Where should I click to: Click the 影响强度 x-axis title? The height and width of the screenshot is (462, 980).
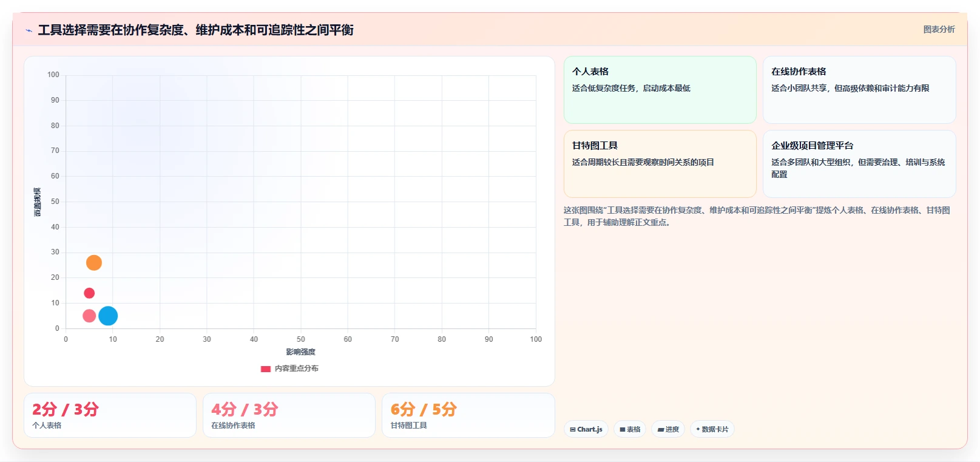click(301, 352)
